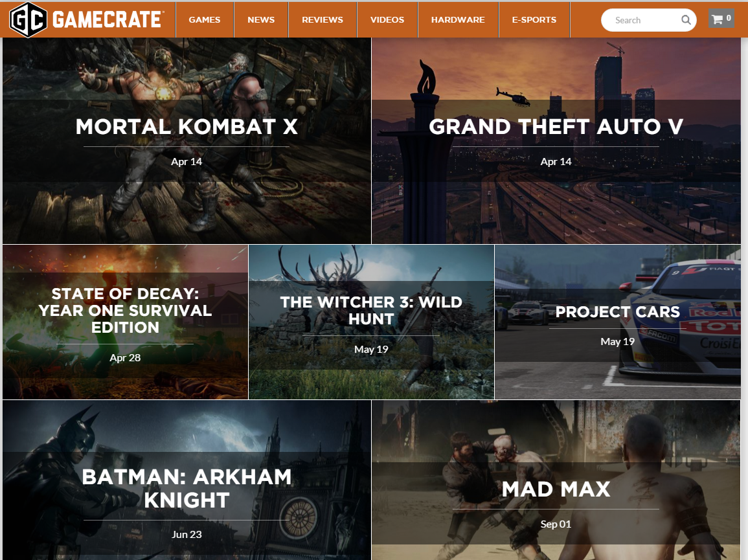Open the Videos section
This screenshot has width=748, height=560.
387,19
